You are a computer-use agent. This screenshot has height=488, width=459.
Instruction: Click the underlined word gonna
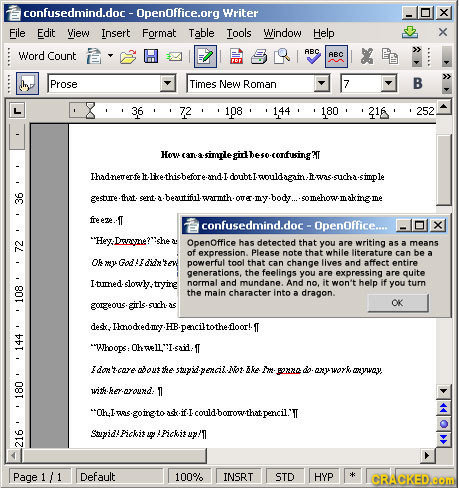pyautogui.click(x=289, y=370)
